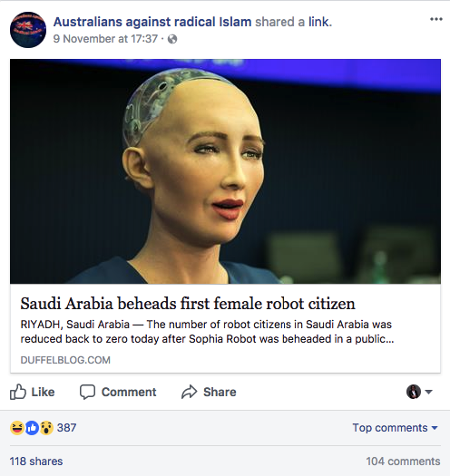Open the 104 comments thread

(x=403, y=461)
